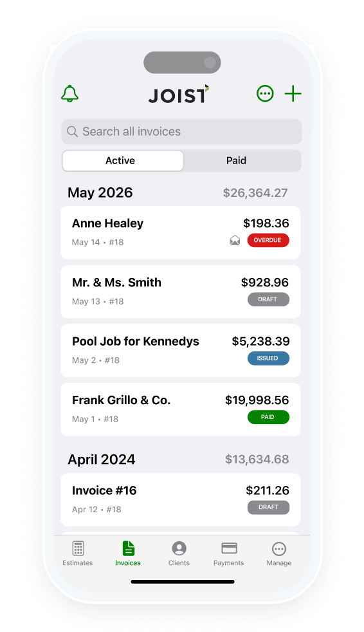The height and width of the screenshot is (632, 364).
Task: Open Pool Job for Kennedys invoice
Action: (x=180, y=351)
